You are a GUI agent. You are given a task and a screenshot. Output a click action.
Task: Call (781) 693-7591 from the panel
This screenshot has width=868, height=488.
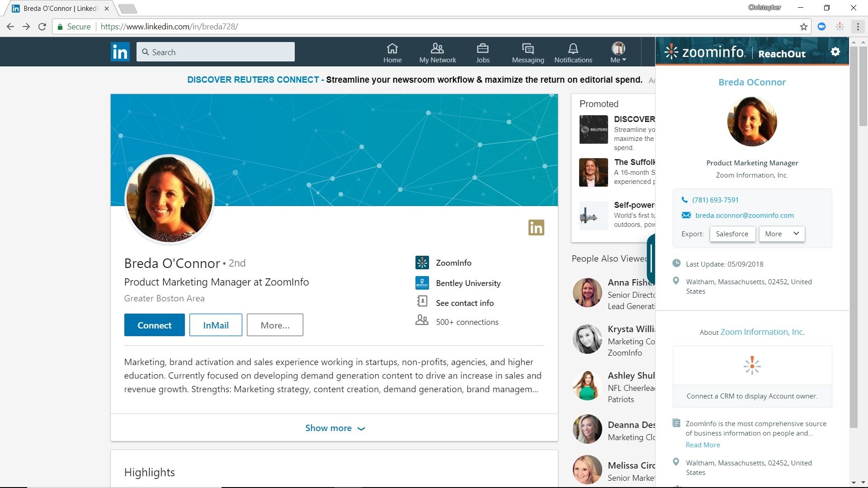click(715, 200)
